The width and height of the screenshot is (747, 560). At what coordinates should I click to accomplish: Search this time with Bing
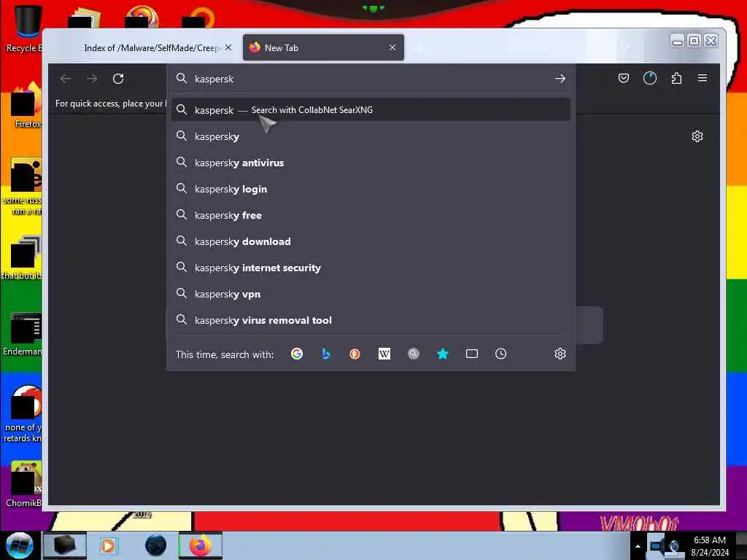[326, 354]
